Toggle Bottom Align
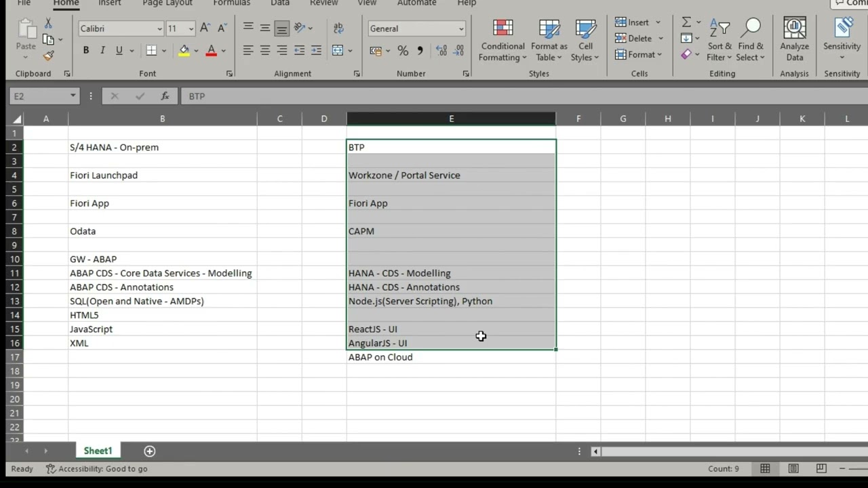This screenshot has width=868, height=488. [x=282, y=28]
